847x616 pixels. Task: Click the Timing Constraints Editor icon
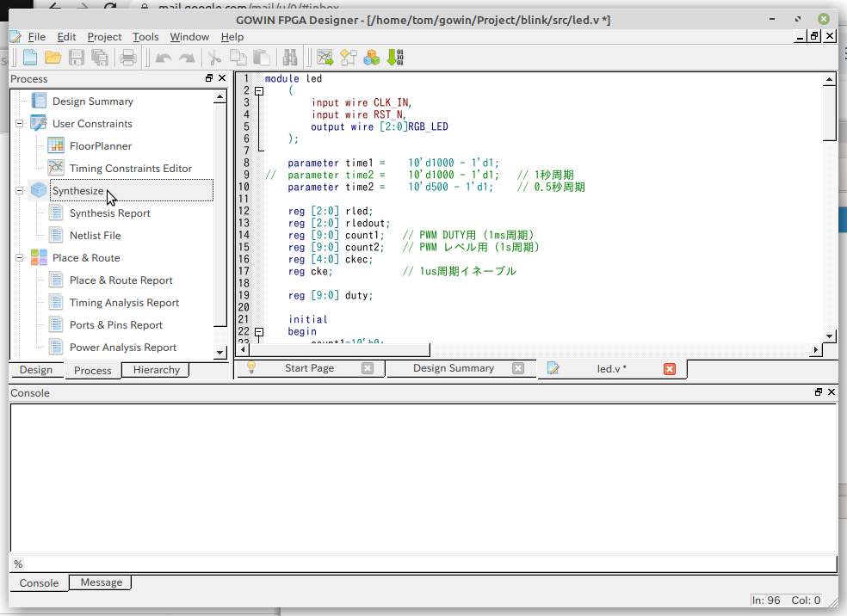pos(56,168)
